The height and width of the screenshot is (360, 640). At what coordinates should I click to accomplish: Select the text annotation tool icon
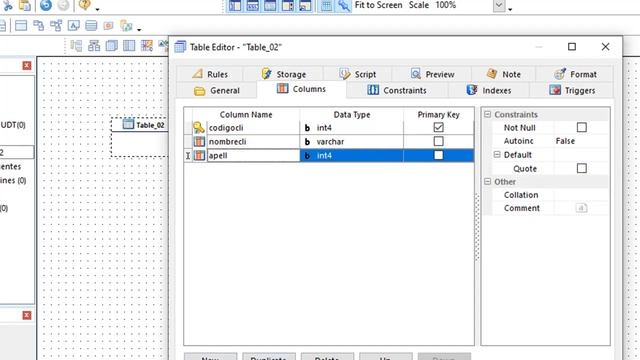pos(73,26)
